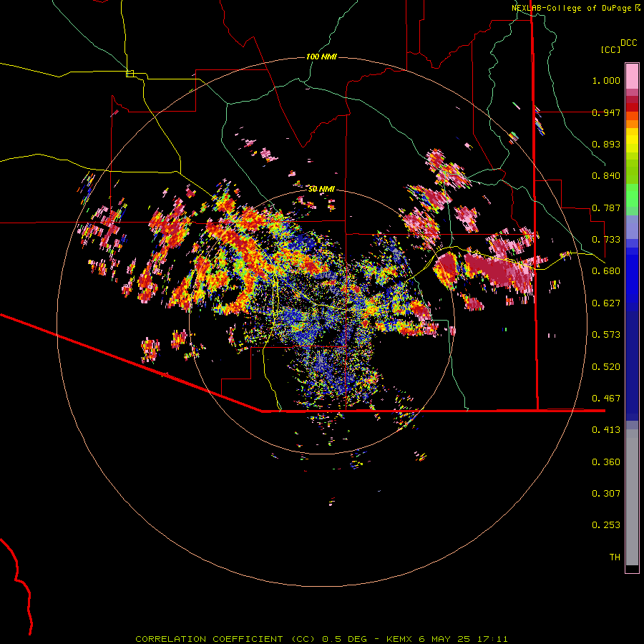The height and width of the screenshot is (644, 644).
Task: Click the Correlation Coefficient KEMX caption text
Action: click(321, 639)
